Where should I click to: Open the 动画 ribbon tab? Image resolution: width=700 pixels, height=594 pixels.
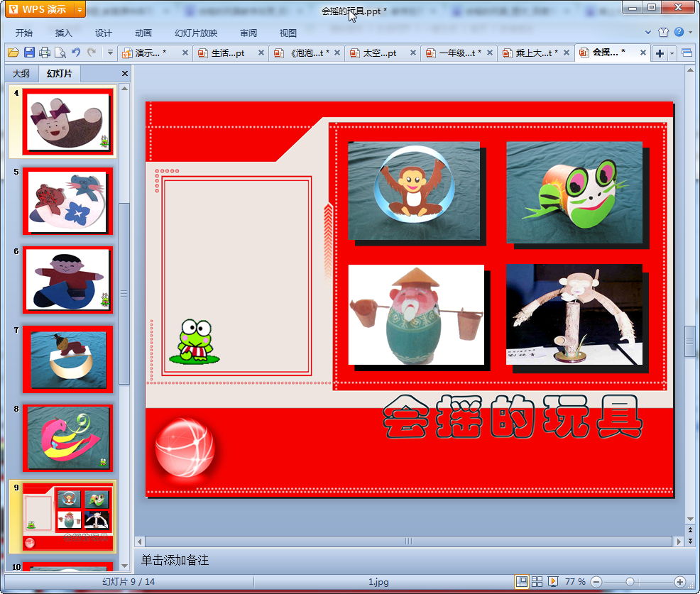point(143,33)
